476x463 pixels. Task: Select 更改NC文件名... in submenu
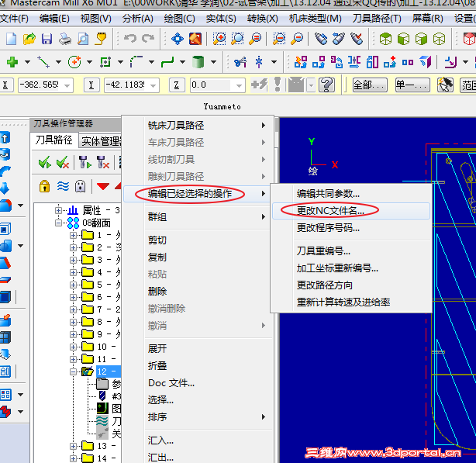pyautogui.click(x=351, y=211)
